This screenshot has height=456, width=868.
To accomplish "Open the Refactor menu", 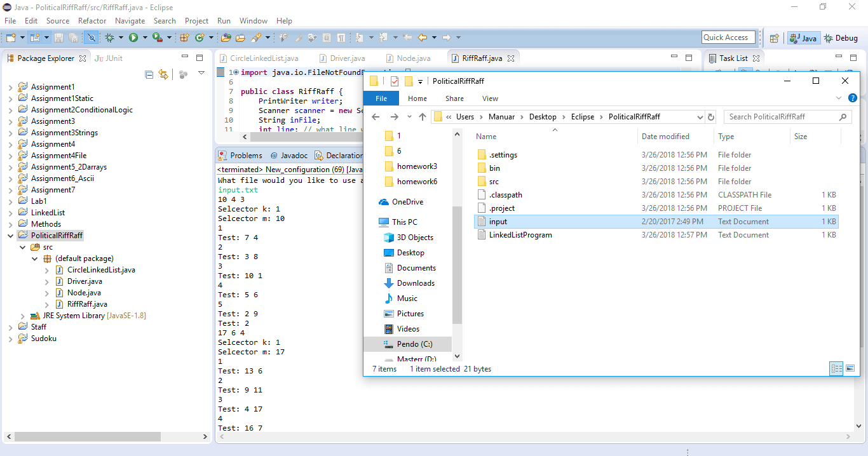I will 92,21.
